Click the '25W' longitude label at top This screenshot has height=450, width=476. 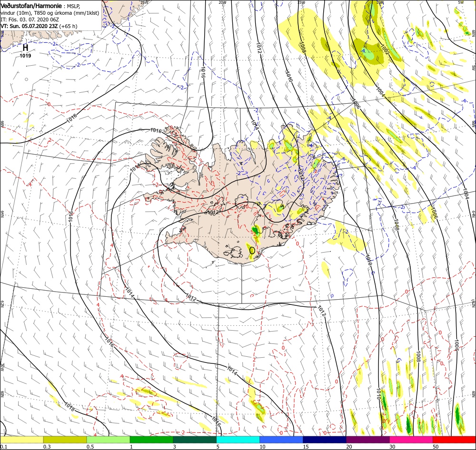point(145,2)
